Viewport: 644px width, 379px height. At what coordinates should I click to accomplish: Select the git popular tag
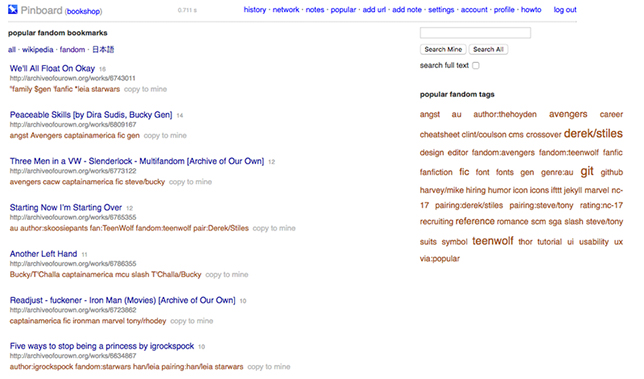(x=587, y=171)
